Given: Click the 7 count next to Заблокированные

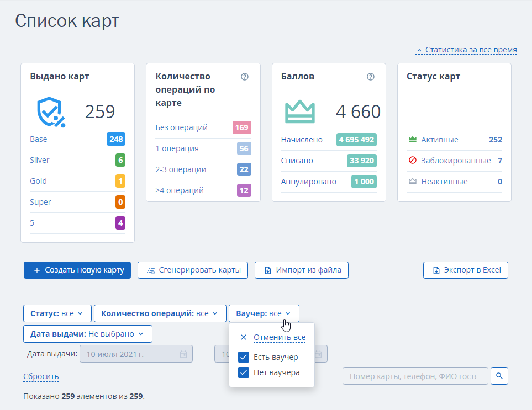Looking at the screenshot, I should (x=500, y=161).
